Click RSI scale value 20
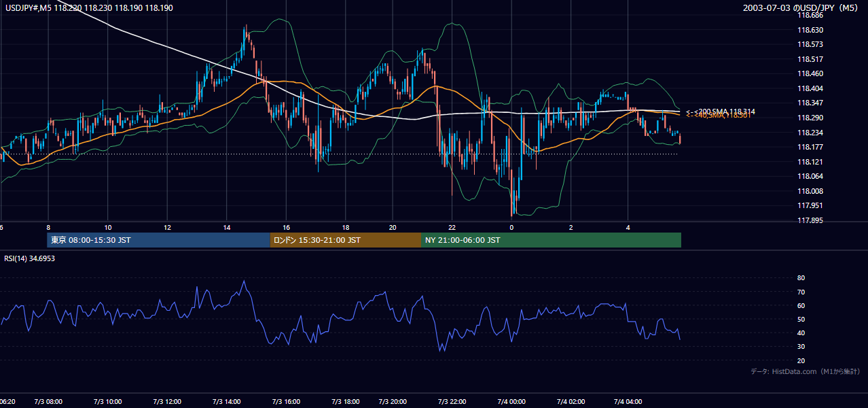 (x=801, y=360)
